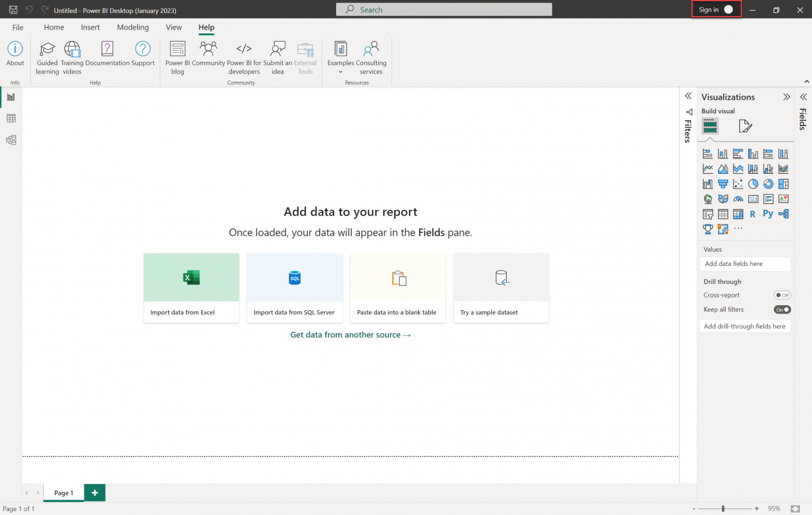Open Training videos
Viewport: 812px width, 515px height.
click(x=72, y=58)
